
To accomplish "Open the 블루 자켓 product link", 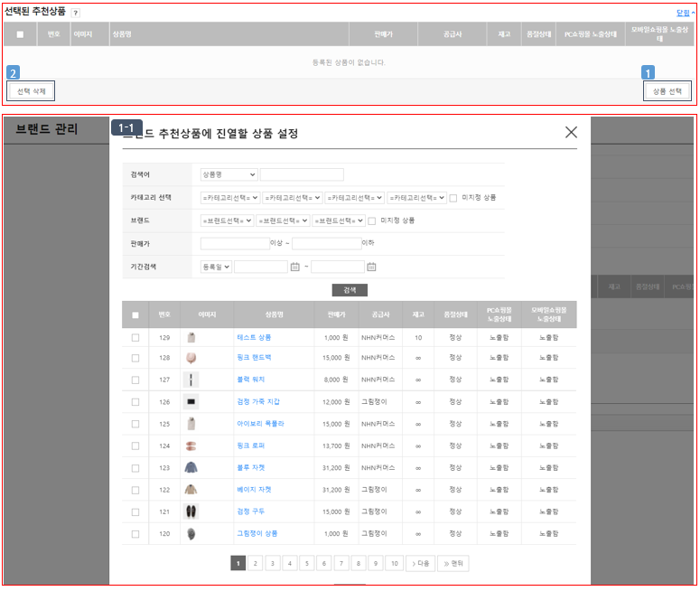I will click(x=250, y=468).
